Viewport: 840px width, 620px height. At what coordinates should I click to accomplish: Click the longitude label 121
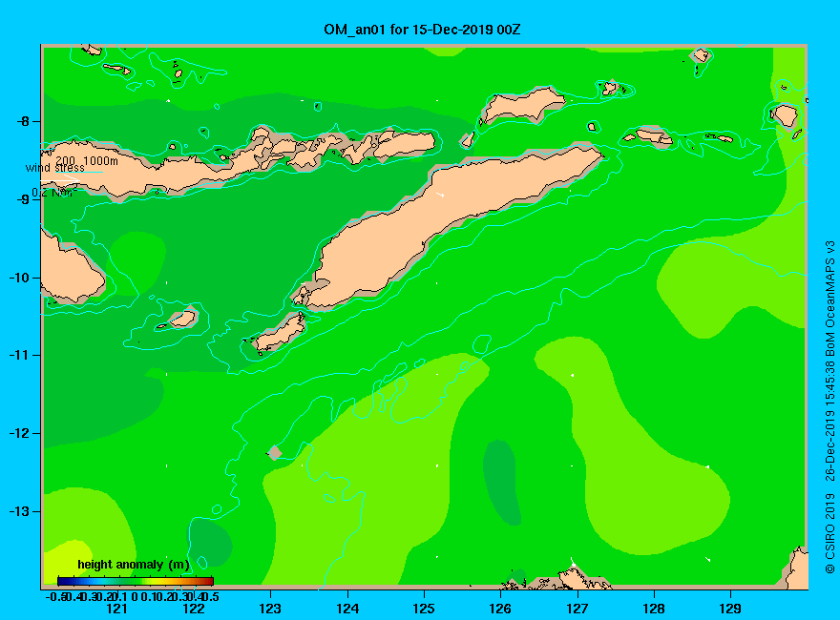116,609
